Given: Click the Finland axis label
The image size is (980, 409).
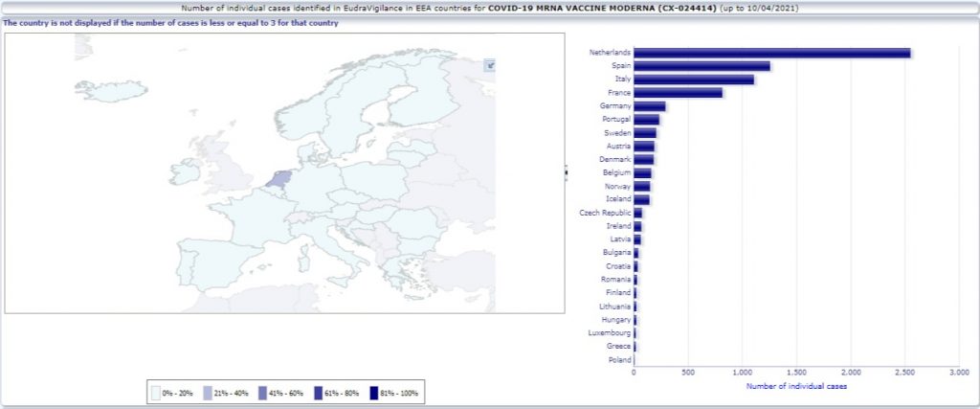Looking at the screenshot, I should tap(619, 293).
